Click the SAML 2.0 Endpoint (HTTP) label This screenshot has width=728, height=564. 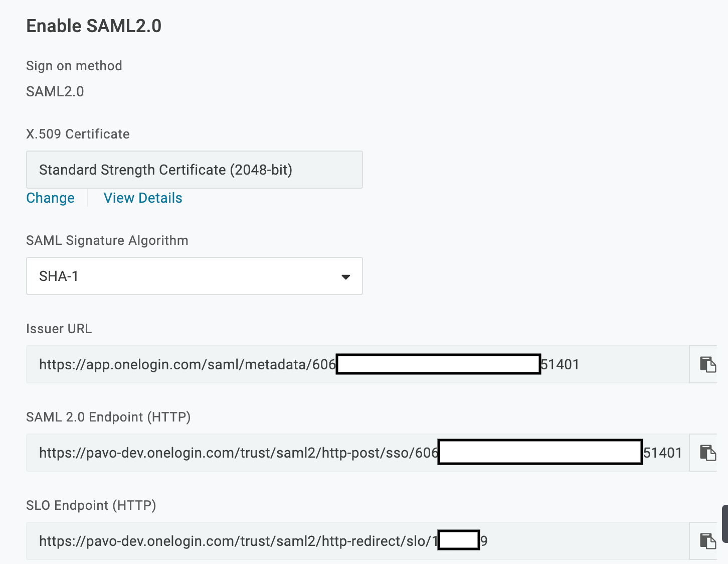[108, 417]
